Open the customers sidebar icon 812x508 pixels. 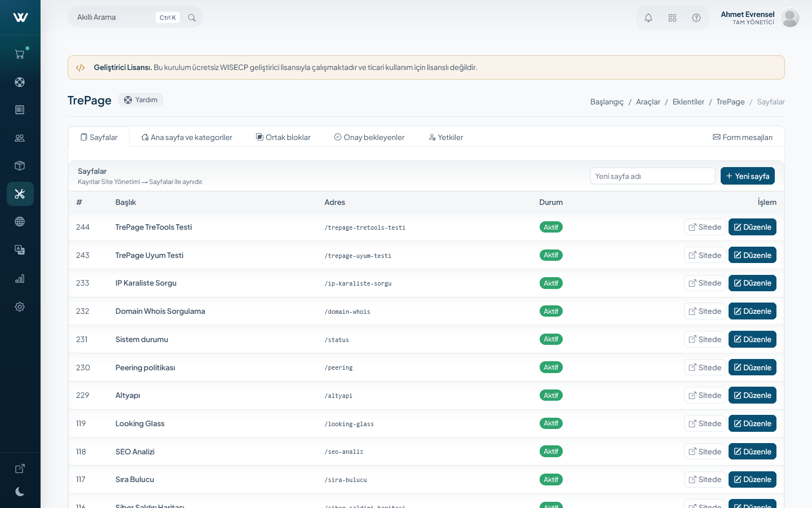(x=20, y=138)
